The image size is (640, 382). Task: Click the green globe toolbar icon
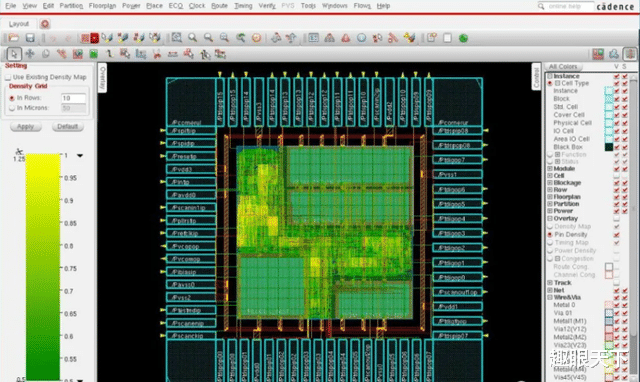(463, 38)
